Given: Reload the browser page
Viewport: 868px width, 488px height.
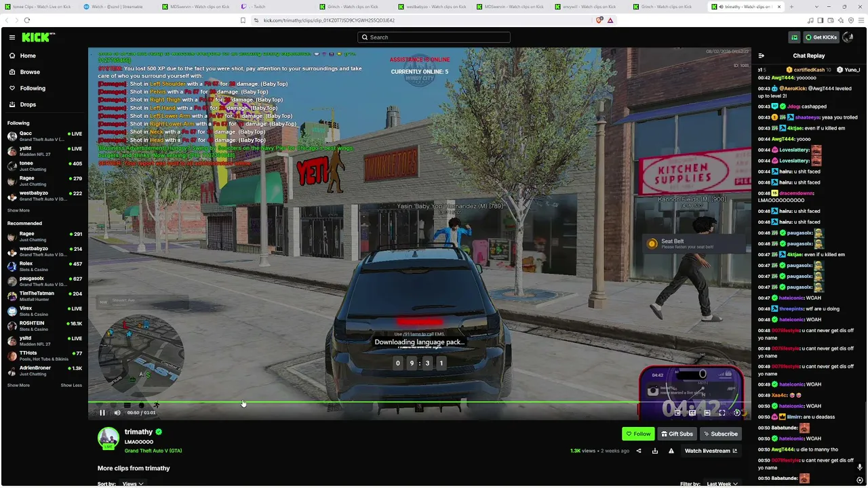Looking at the screenshot, I should (x=27, y=20).
